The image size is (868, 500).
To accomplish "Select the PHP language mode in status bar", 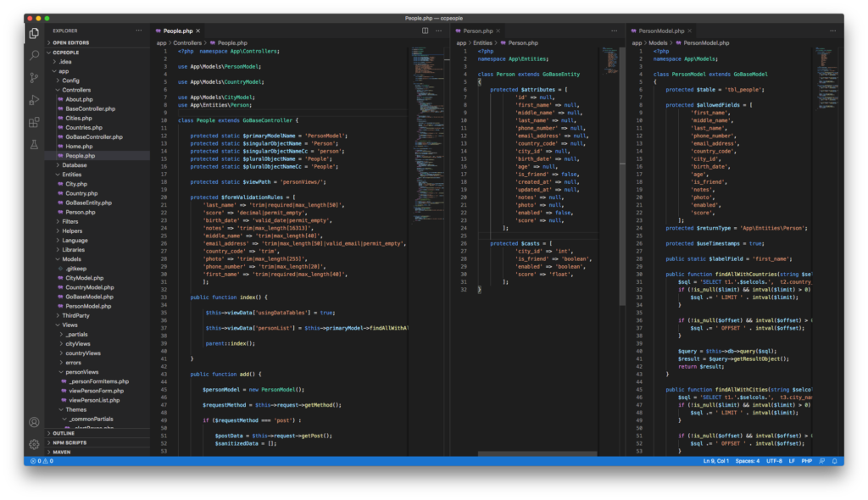I will (x=807, y=461).
